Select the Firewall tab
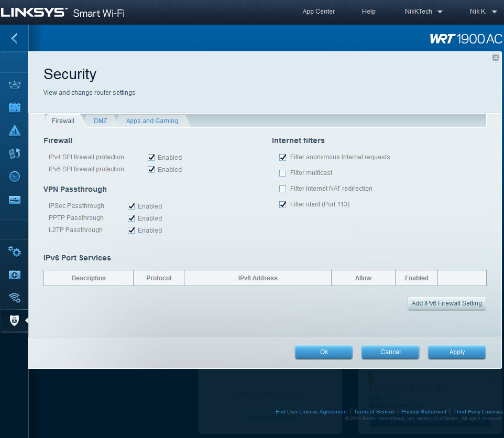 [63, 121]
